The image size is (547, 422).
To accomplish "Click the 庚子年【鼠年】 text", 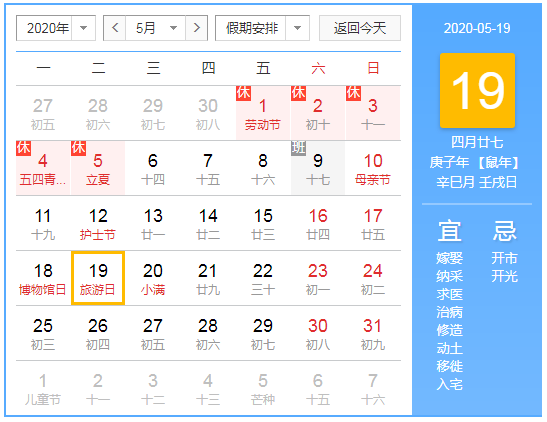I will click(x=474, y=162).
